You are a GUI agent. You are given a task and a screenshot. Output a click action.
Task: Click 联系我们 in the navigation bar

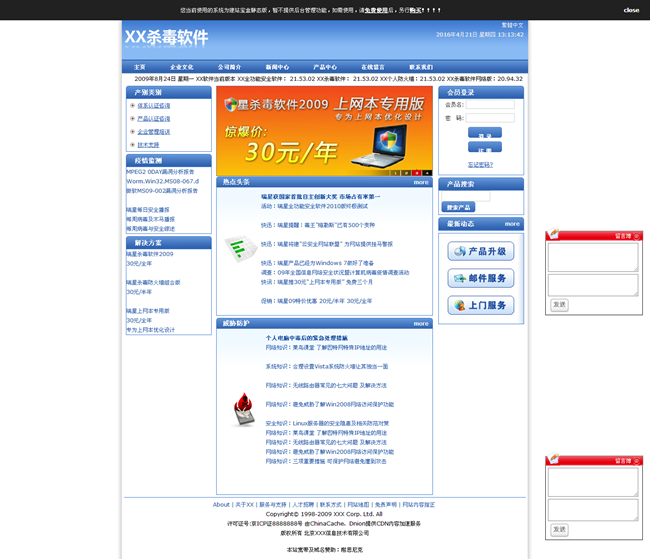pyautogui.click(x=421, y=67)
